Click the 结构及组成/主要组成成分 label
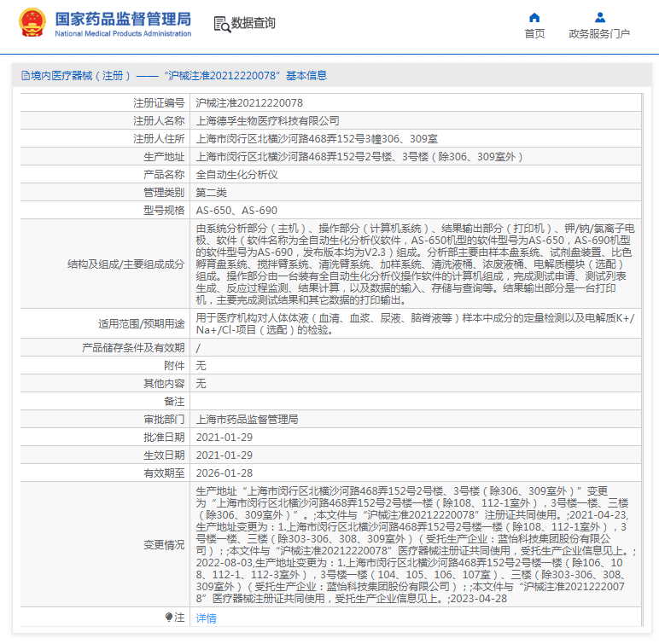659x644 pixels. pyautogui.click(x=126, y=264)
